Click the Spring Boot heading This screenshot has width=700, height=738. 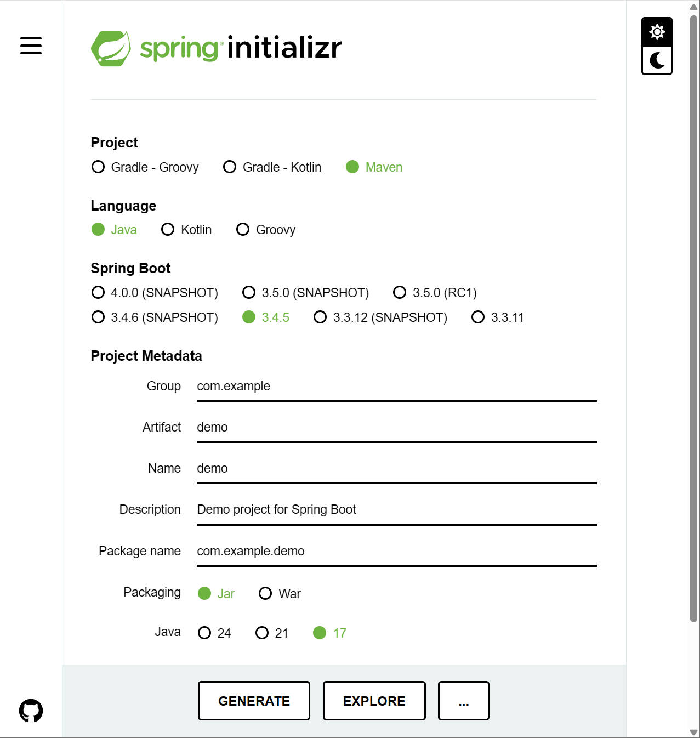(130, 268)
